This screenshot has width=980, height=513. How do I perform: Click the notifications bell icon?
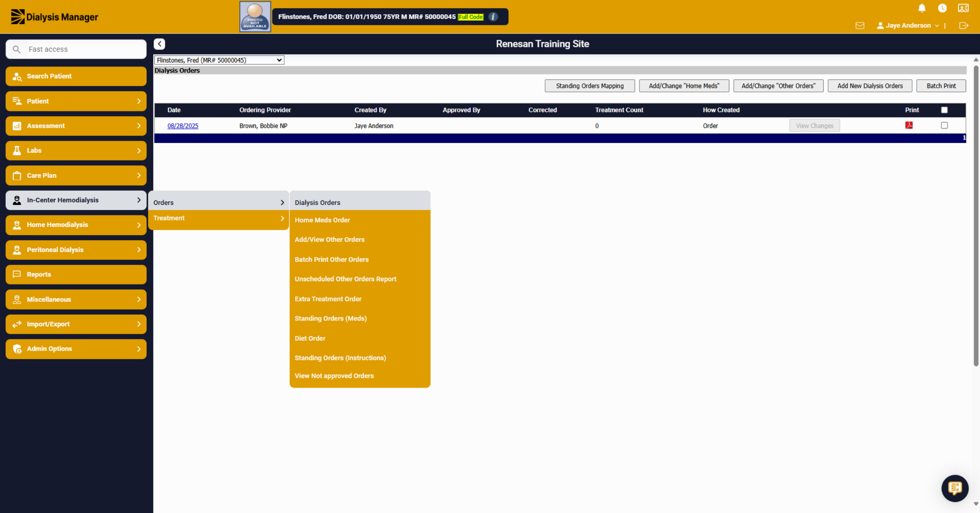[x=922, y=8]
